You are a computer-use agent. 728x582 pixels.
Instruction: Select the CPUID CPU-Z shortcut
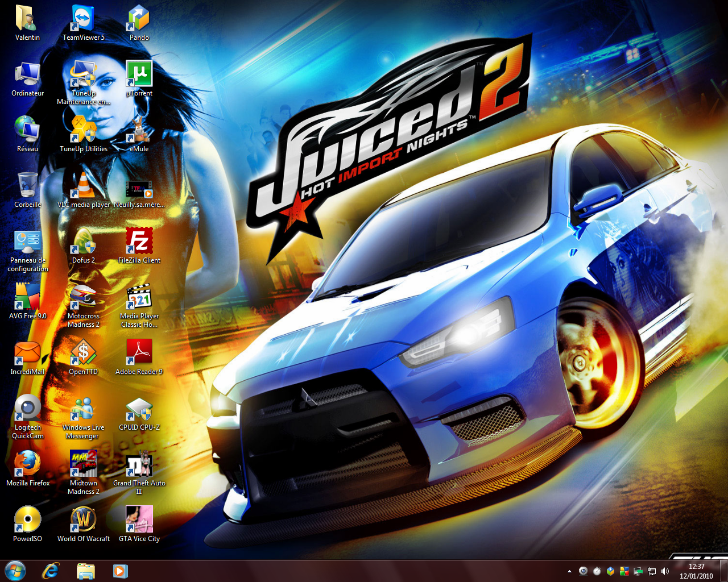click(x=139, y=413)
